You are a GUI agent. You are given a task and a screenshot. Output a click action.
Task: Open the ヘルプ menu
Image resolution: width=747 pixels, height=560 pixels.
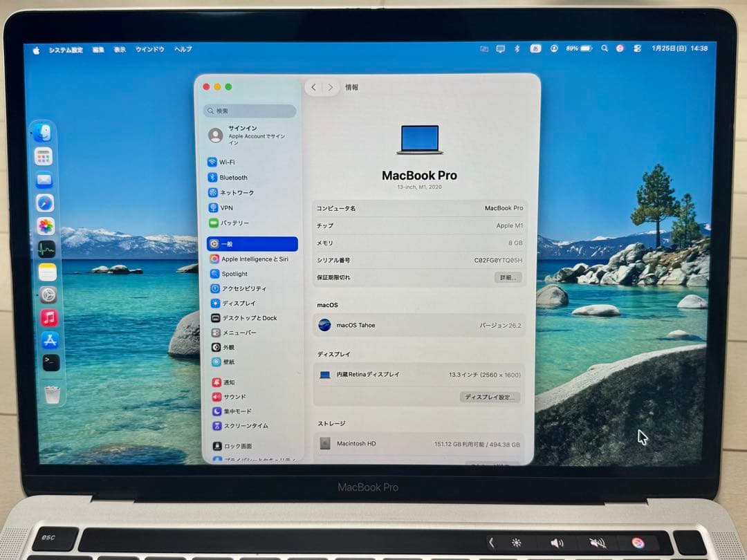[x=182, y=49]
